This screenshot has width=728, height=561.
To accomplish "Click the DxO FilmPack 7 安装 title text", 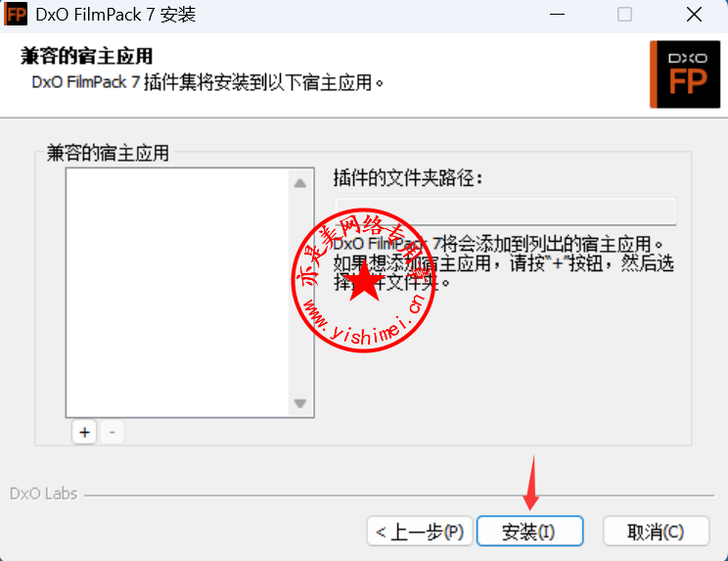I will click(x=115, y=15).
